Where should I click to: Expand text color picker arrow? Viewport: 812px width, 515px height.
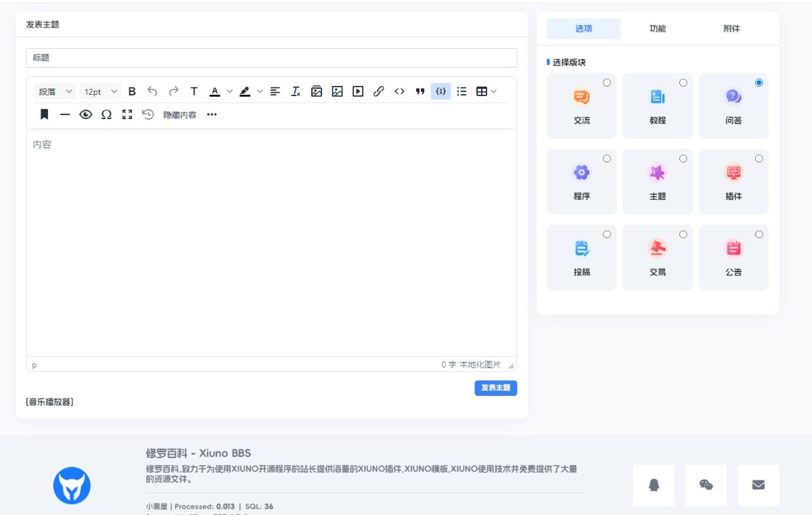click(229, 91)
